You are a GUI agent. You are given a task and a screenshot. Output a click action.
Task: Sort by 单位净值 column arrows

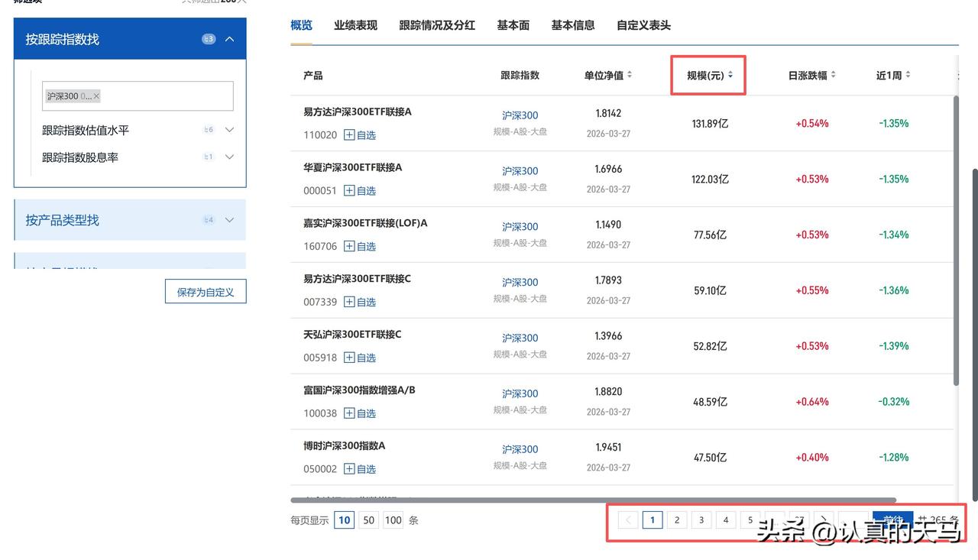(629, 75)
